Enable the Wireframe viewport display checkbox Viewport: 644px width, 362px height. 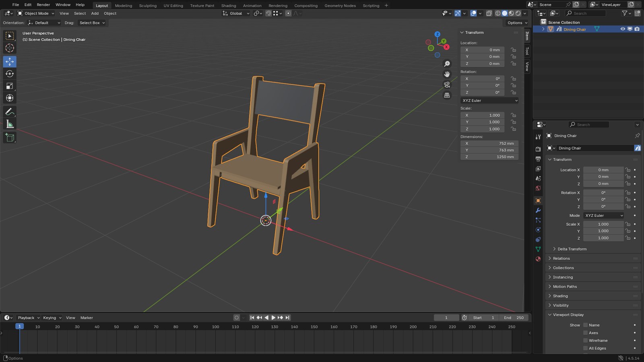(585, 340)
